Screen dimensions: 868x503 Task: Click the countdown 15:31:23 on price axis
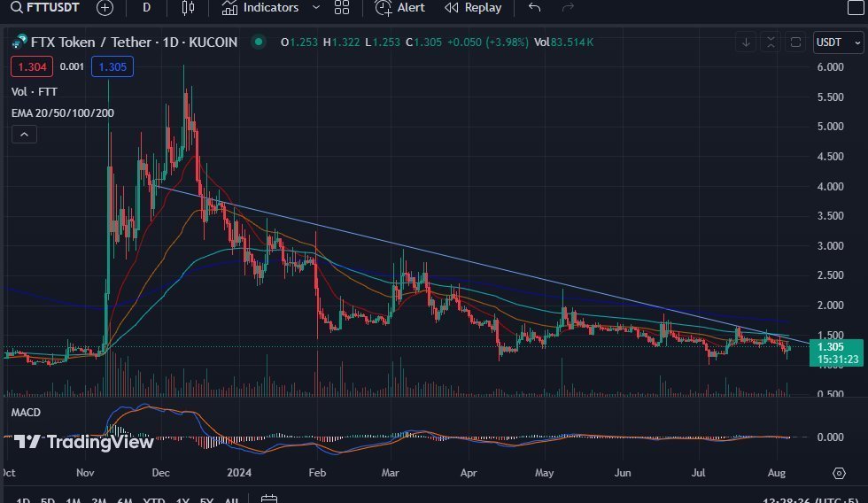tap(838, 360)
